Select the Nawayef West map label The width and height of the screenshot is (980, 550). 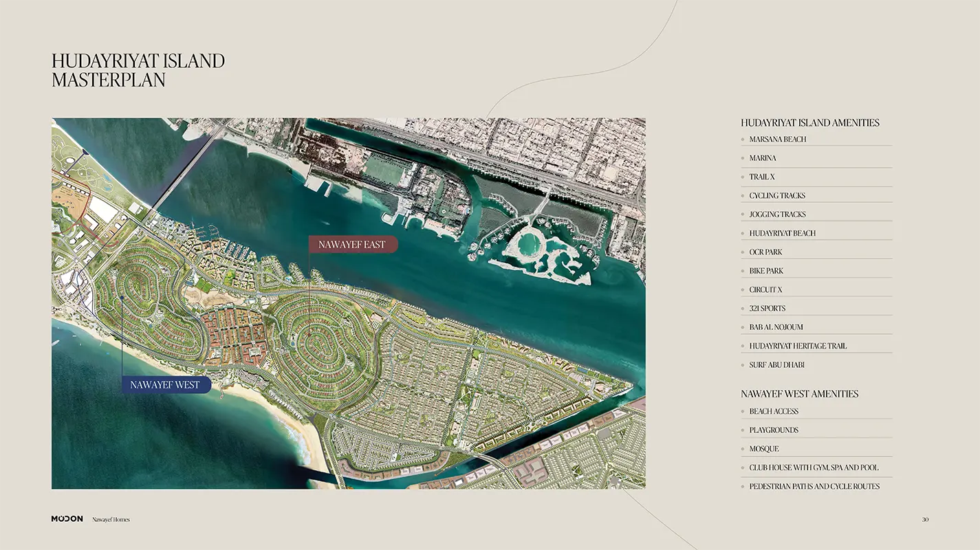[165, 385]
